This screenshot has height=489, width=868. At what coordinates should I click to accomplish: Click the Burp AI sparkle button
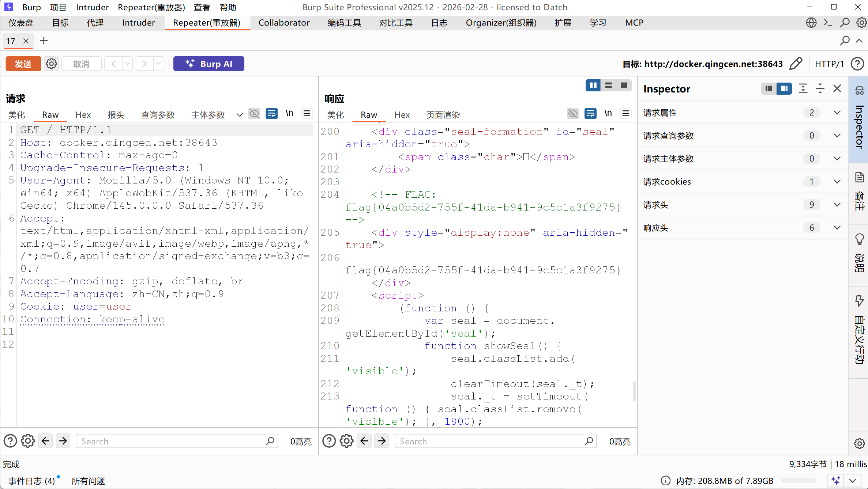tap(208, 64)
